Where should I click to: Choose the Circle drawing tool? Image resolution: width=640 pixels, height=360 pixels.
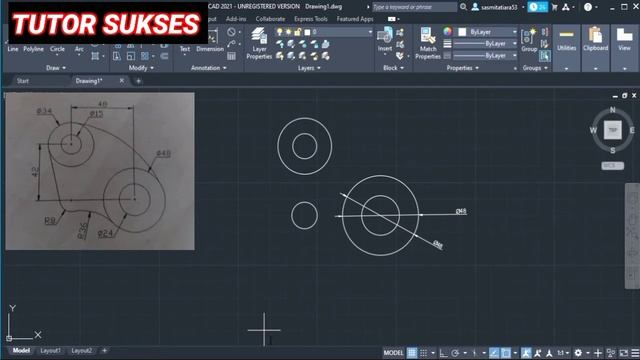57,49
